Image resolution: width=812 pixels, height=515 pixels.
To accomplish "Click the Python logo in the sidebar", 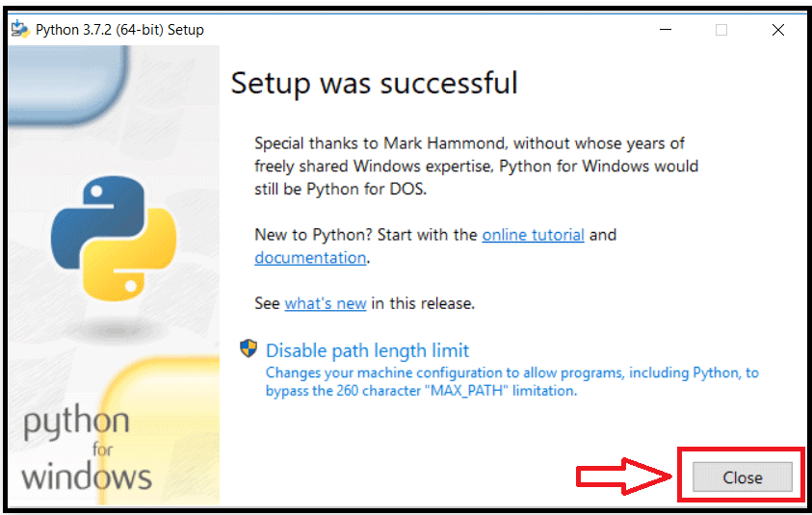I will tap(113, 237).
